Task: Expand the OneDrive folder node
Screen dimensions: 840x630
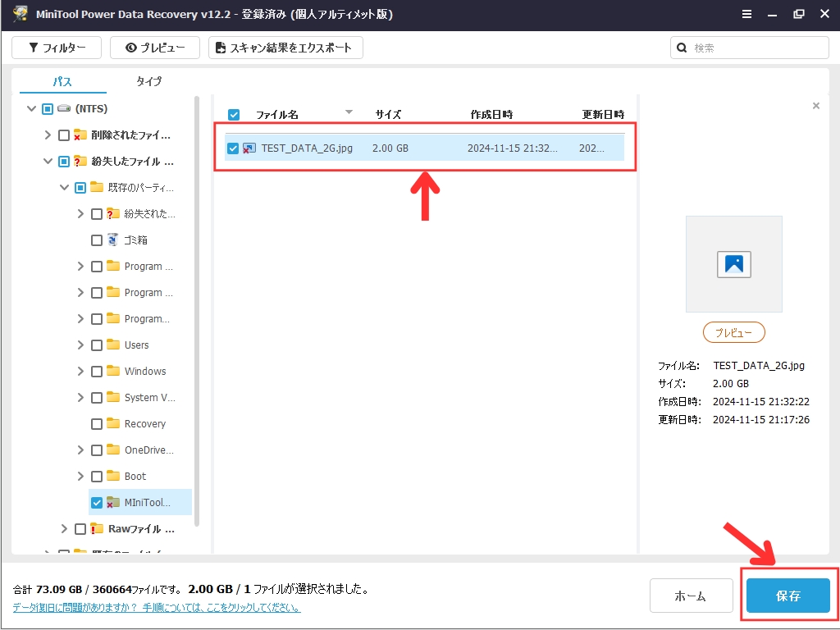Action: click(x=80, y=450)
